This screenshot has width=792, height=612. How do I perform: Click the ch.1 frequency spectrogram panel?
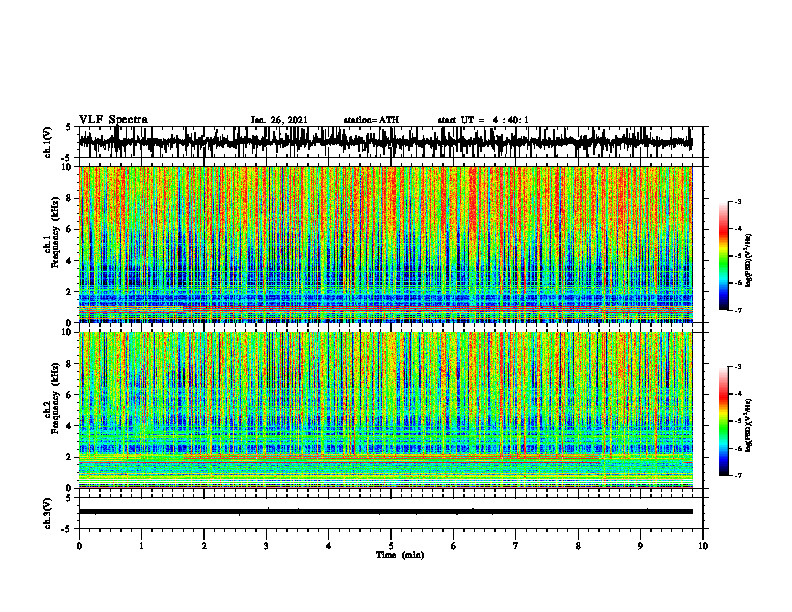click(x=386, y=244)
